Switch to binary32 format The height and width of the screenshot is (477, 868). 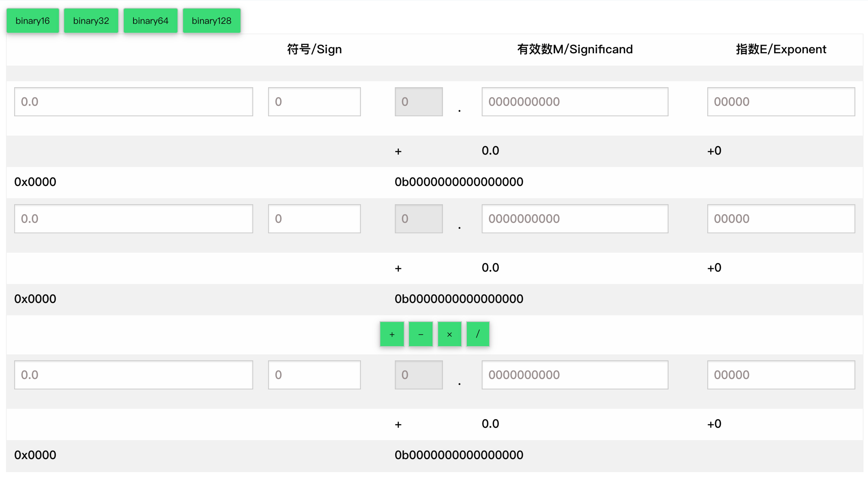click(x=91, y=21)
